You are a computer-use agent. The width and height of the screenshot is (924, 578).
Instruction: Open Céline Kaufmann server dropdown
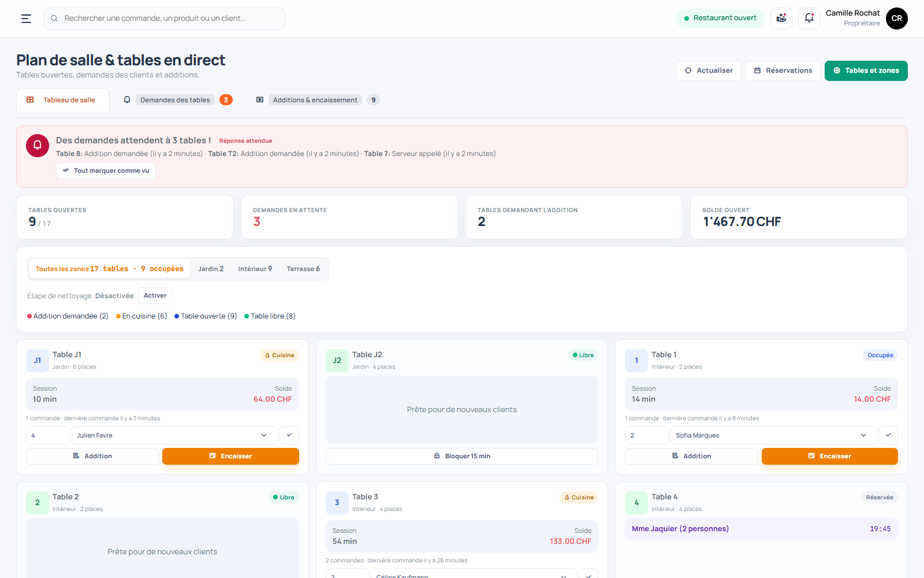coord(474,574)
